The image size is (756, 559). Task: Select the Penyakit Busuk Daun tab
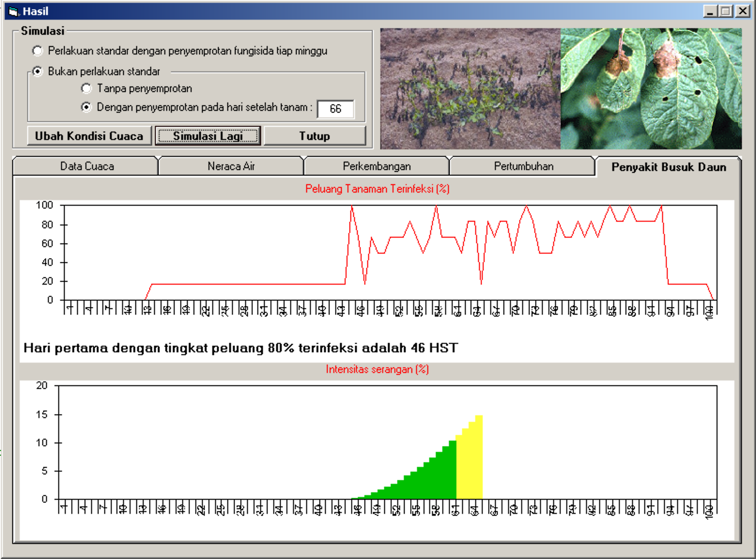tap(668, 167)
